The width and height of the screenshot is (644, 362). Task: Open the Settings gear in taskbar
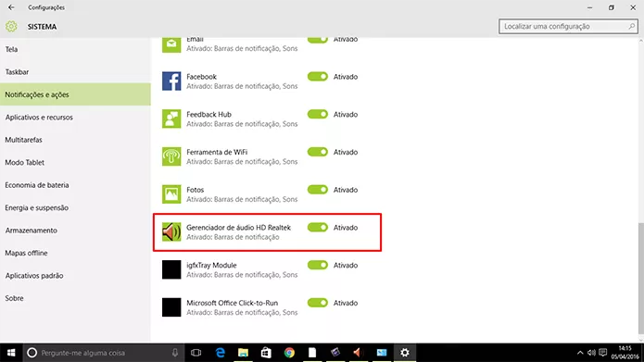[405, 353]
